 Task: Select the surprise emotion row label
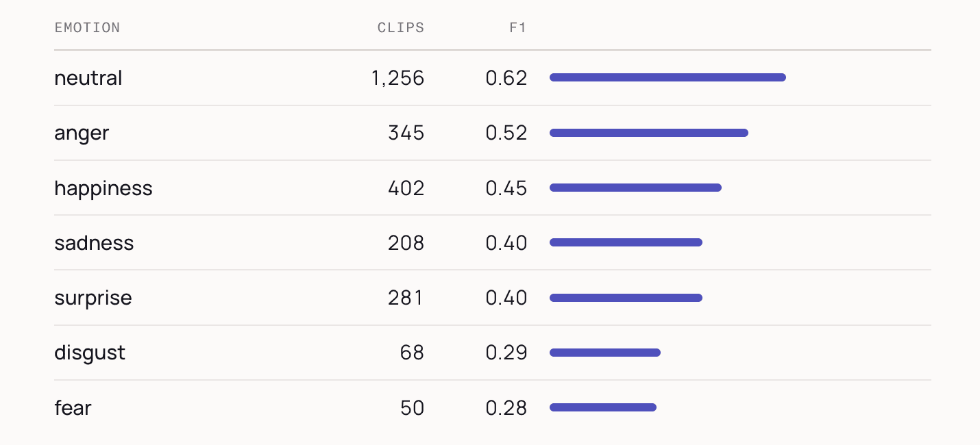(x=93, y=298)
